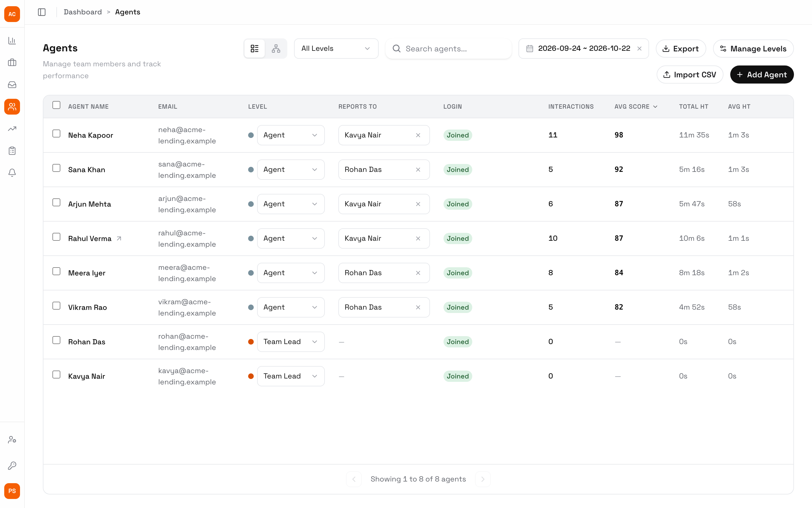Select the Kavya Nair row checkbox
Viewport: 812px width, 508px height.
[56, 375]
